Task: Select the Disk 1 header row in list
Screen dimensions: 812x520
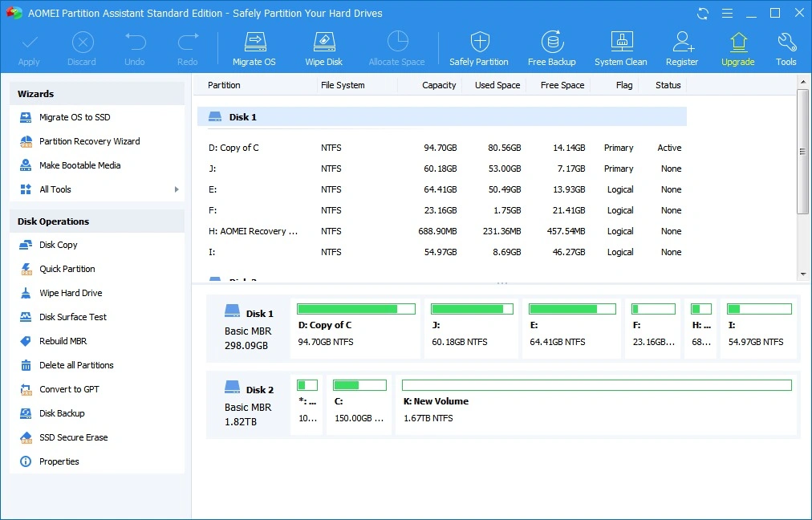Action: 442,117
